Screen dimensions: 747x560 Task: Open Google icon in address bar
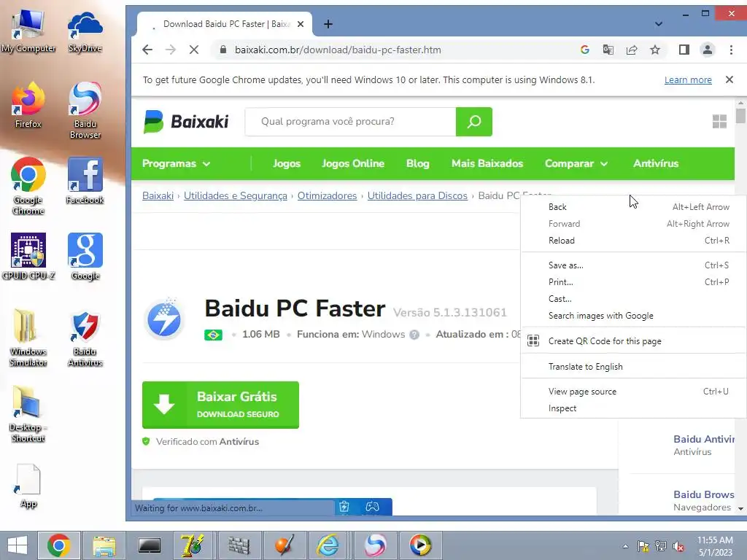pos(585,50)
